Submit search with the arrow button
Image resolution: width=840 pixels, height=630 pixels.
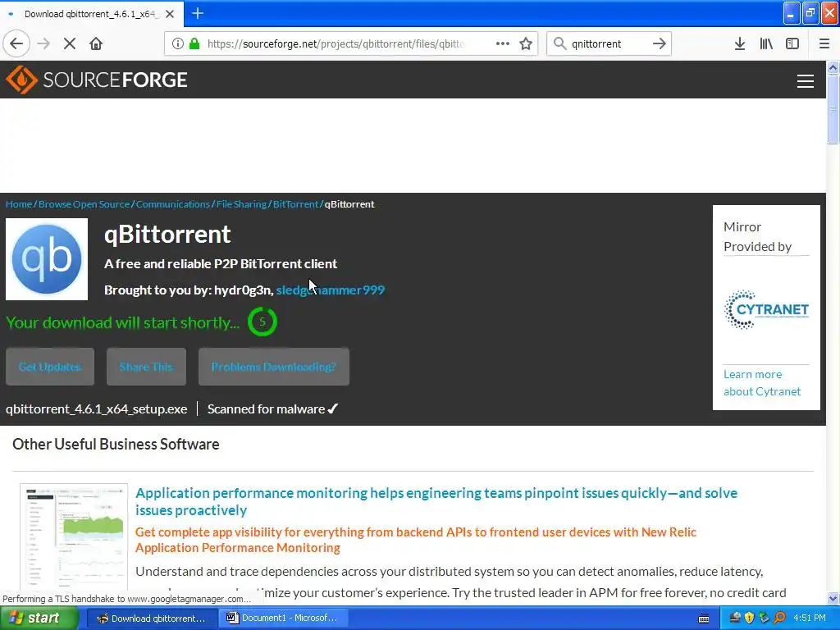point(659,43)
